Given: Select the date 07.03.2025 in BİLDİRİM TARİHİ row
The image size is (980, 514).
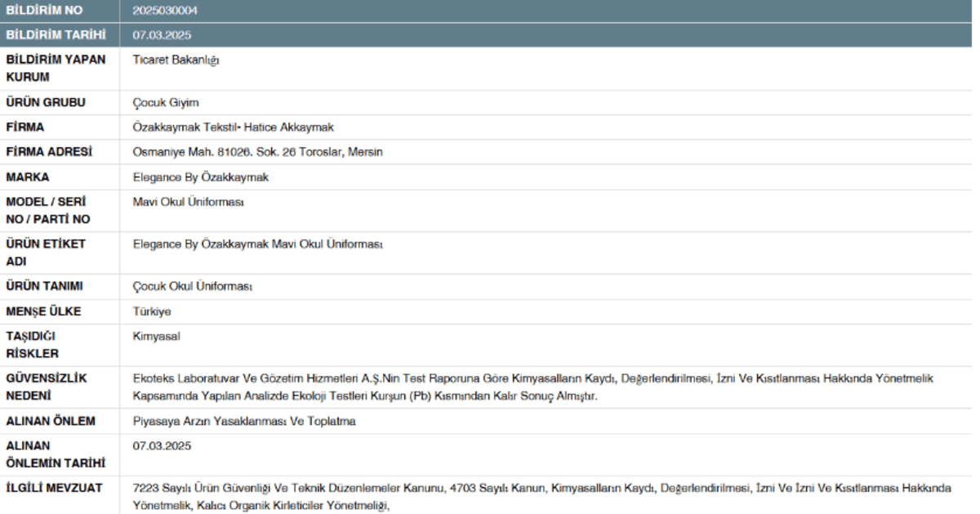Looking at the screenshot, I should [x=162, y=35].
